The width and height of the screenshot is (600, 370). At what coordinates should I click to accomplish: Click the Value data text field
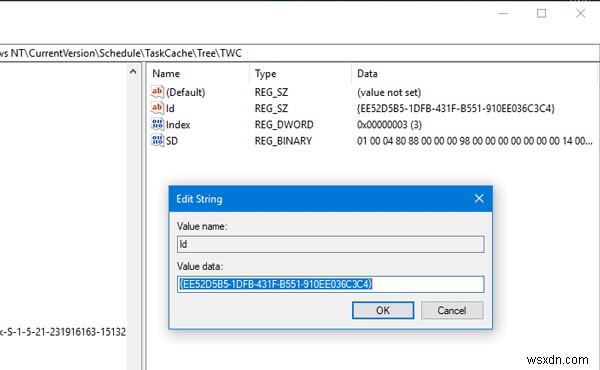331,284
